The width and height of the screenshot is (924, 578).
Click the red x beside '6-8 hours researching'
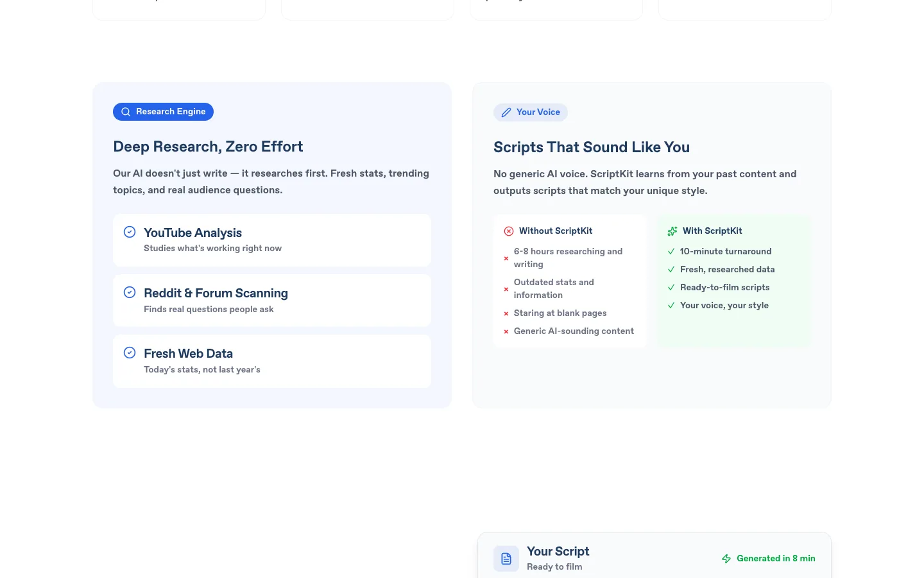pos(506,258)
